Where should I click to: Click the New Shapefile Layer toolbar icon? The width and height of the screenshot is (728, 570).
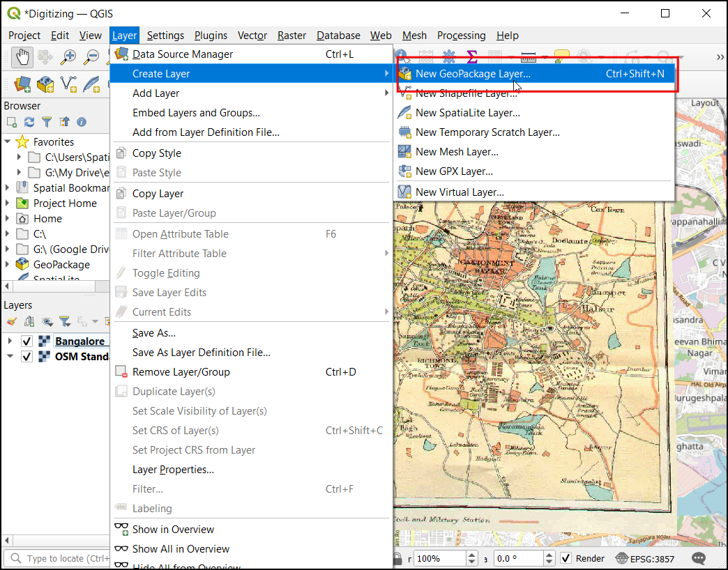click(68, 84)
